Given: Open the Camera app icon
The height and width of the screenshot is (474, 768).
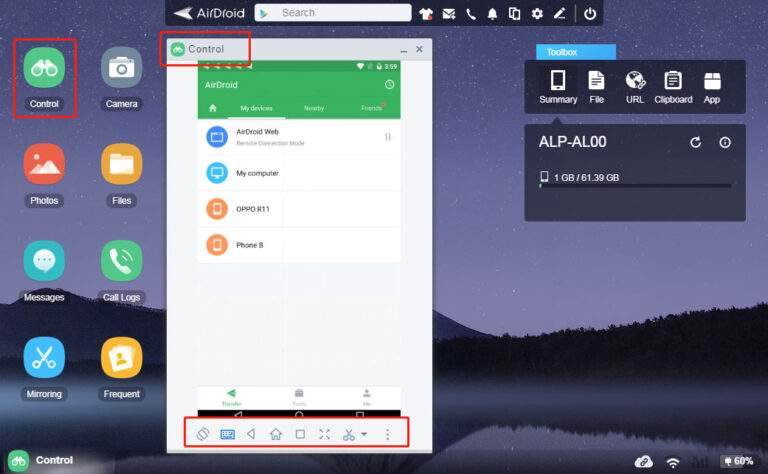Looking at the screenshot, I should pyautogui.click(x=121, y=68).
